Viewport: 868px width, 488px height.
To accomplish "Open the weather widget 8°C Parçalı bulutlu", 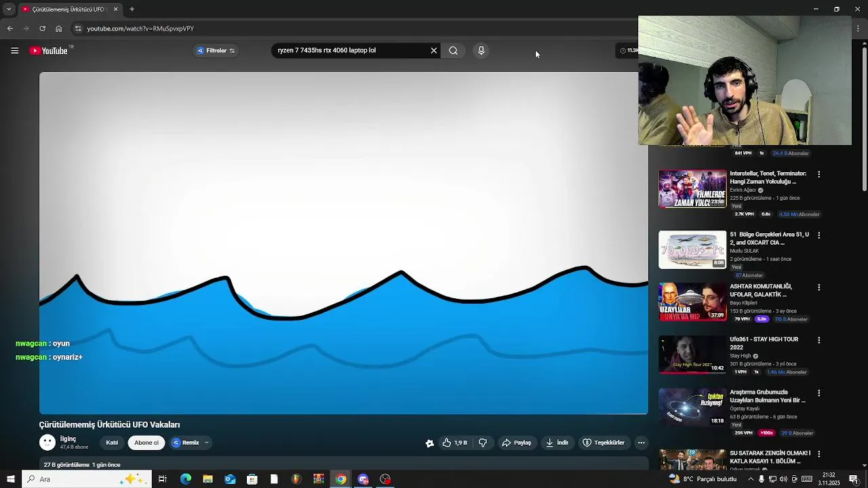I will point(703,479).
